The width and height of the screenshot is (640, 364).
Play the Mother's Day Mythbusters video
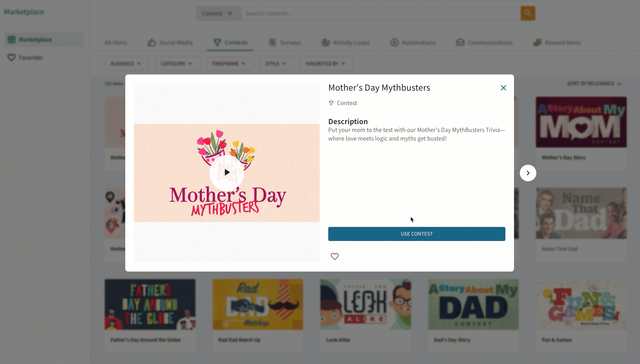click(x=227, y=173)
